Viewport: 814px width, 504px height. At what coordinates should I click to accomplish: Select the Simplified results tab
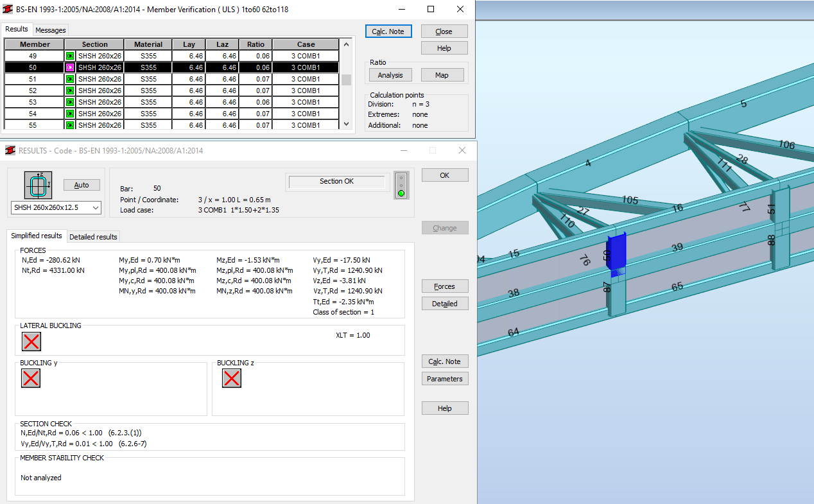pos(37,236)
